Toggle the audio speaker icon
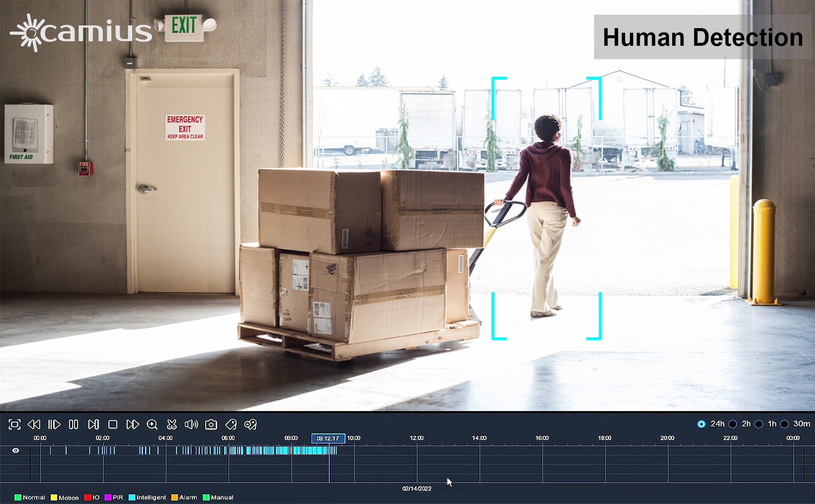The width and height of the screenshot is (815, 504). point(191,425)
